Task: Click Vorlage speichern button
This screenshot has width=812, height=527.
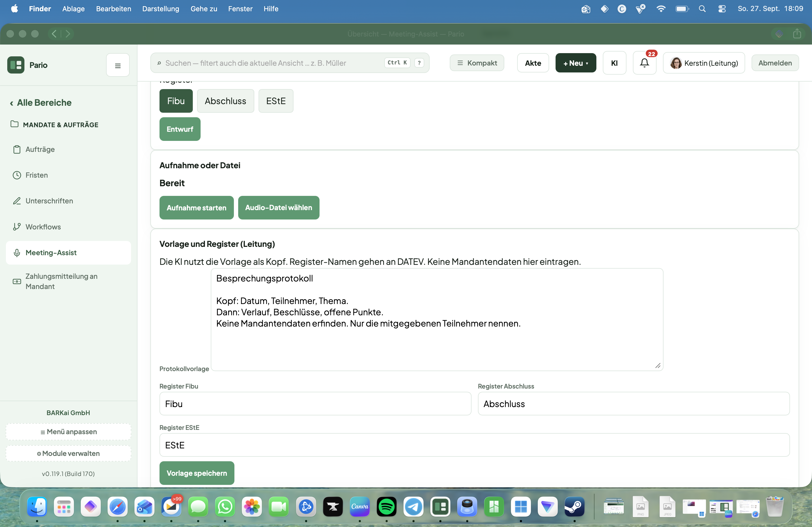Action: click(197, 473)
